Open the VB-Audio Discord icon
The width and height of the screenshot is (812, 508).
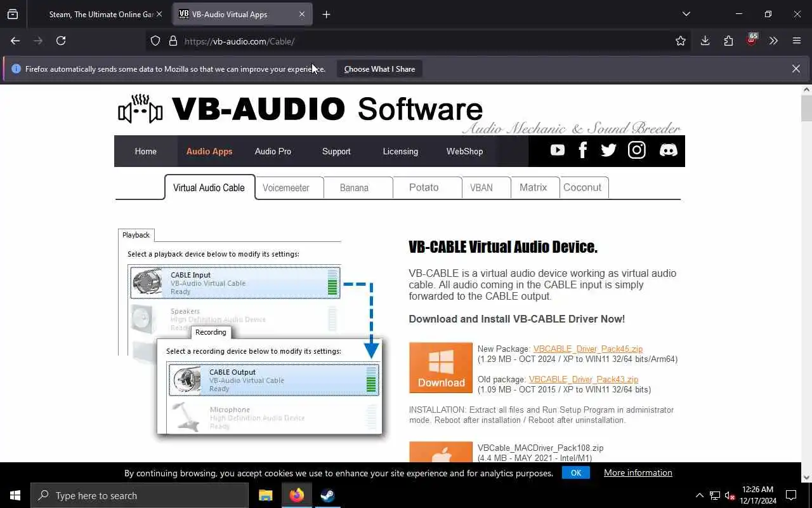click(x=668, y=150)
